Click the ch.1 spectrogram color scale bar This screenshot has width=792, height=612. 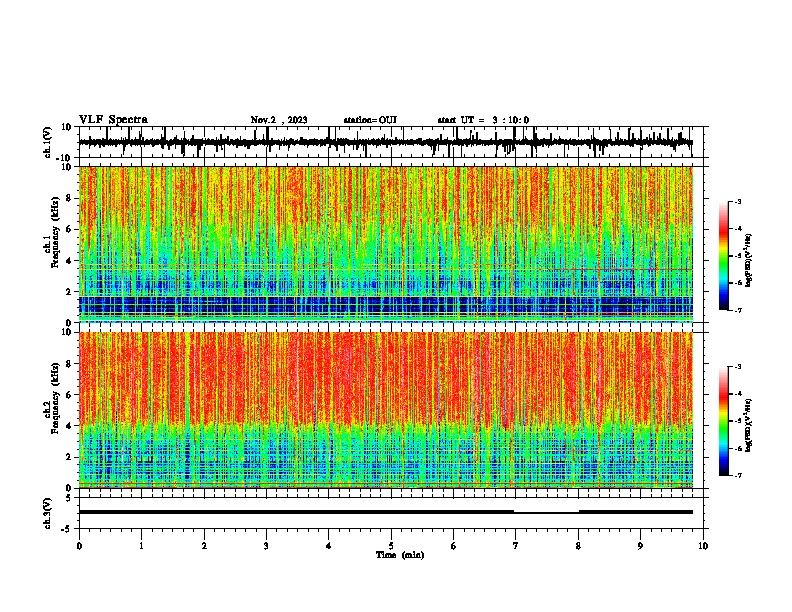coord(723,256)
